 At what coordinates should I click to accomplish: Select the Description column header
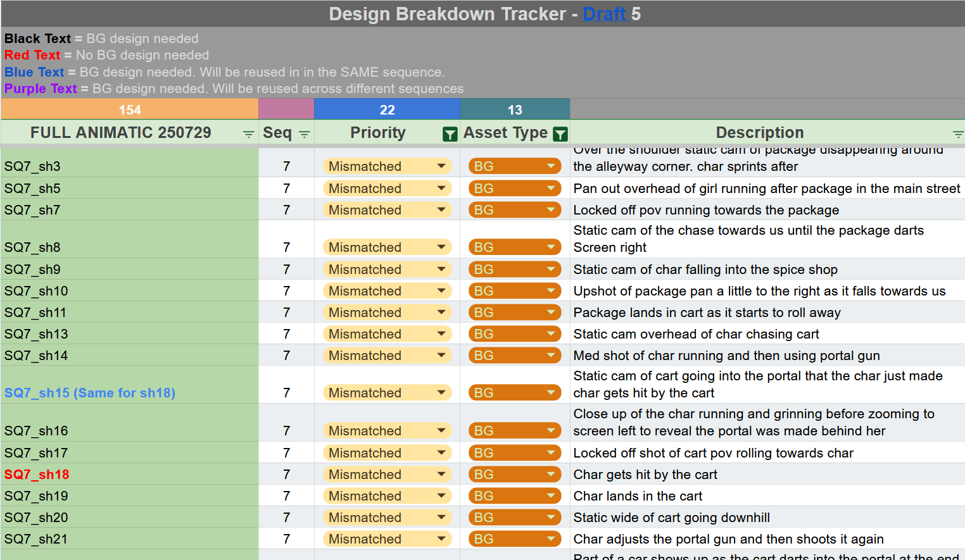point(759,133)
